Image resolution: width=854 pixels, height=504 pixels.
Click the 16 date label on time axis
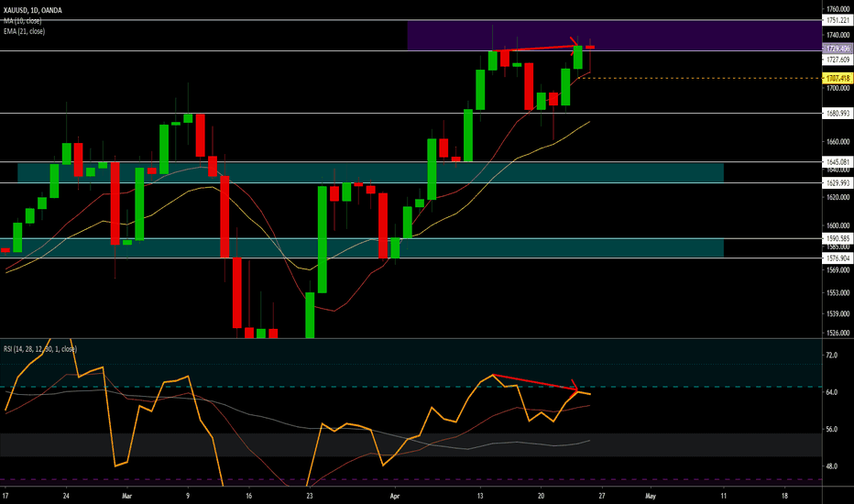pos(249,497)
